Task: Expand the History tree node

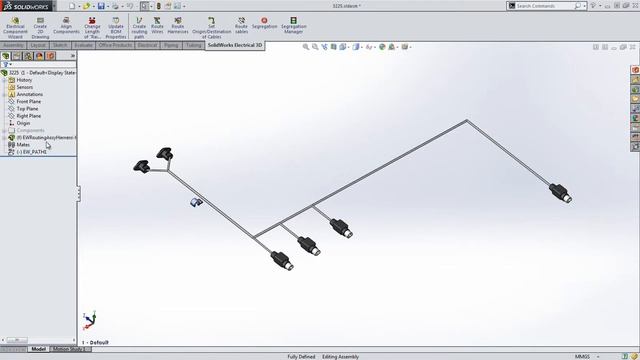Action: click(x=4, y=80)
